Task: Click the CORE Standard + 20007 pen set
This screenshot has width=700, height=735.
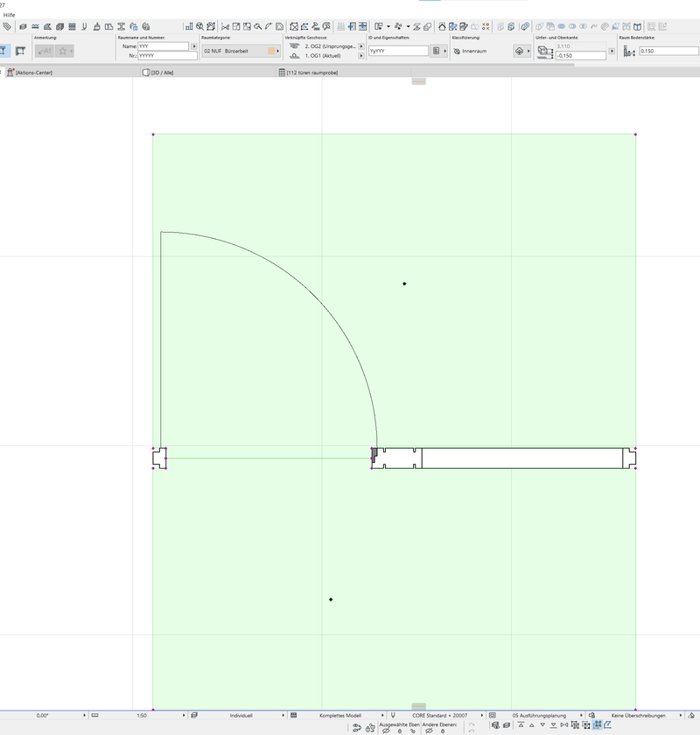Action: 440,716
